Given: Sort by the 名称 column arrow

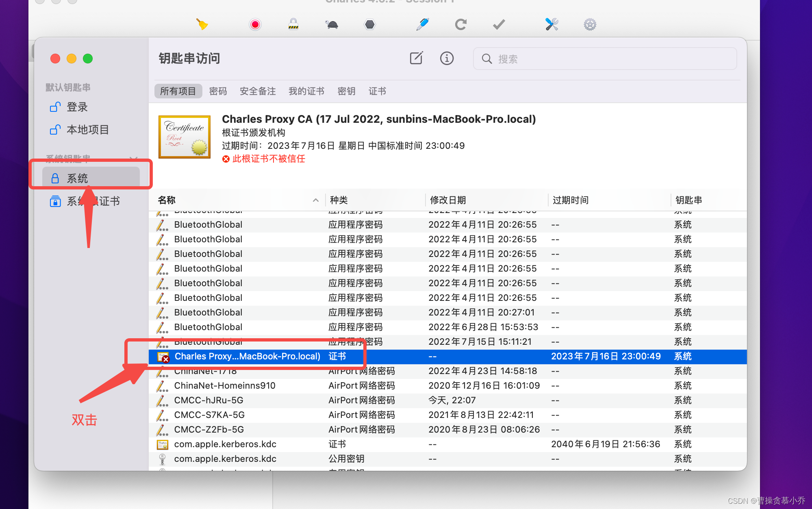Looking at the screenshot, I should [x=316, y=200].
